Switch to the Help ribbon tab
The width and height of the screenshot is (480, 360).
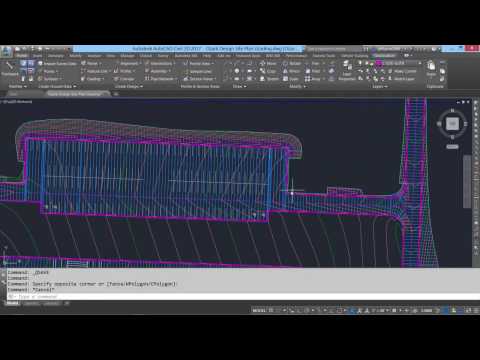(207, 56)
